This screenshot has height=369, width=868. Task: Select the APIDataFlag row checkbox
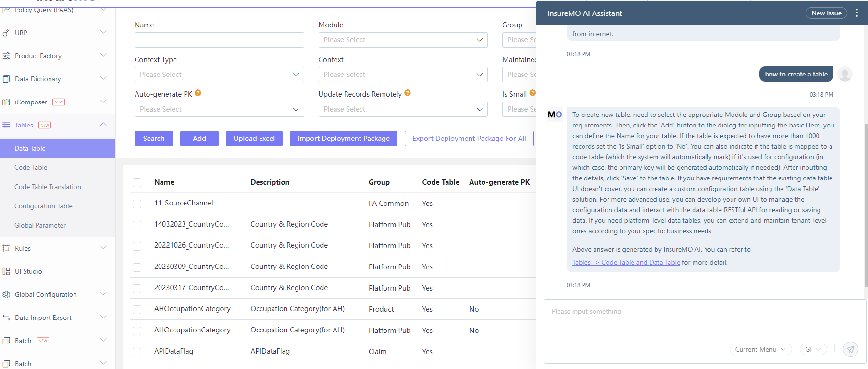tap(137, 352)
